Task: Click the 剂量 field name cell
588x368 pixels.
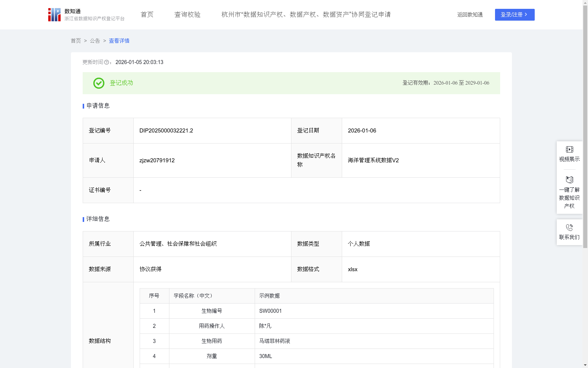Action: pyautogui.click(x=212, y=356)
